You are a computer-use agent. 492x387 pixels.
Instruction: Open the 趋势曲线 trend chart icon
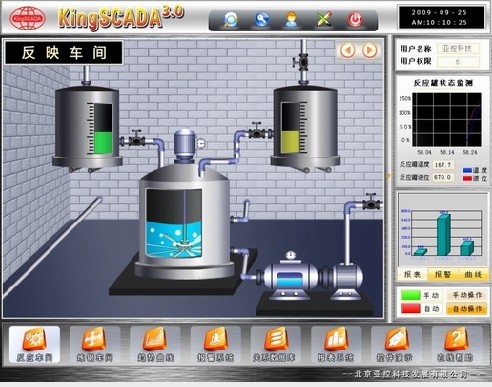(x=155, y=339)
